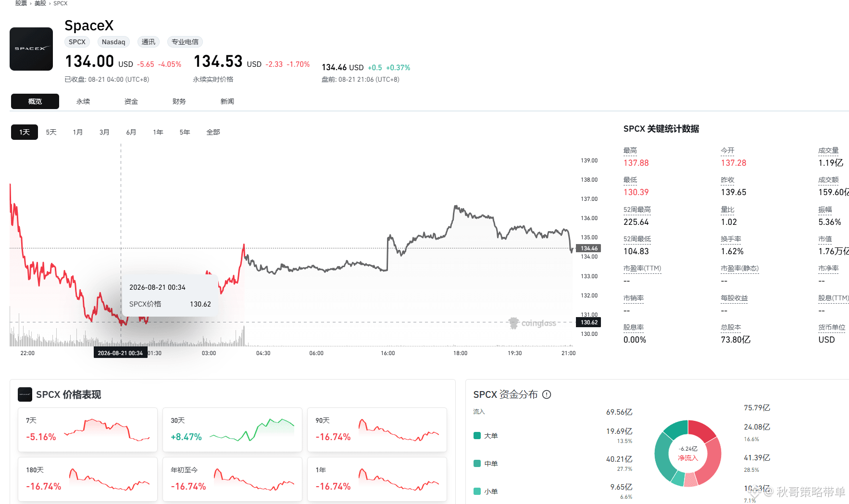Click the Nasdaq exchange tag
Viewport: 849px width, 504px height.
[113, 42]
